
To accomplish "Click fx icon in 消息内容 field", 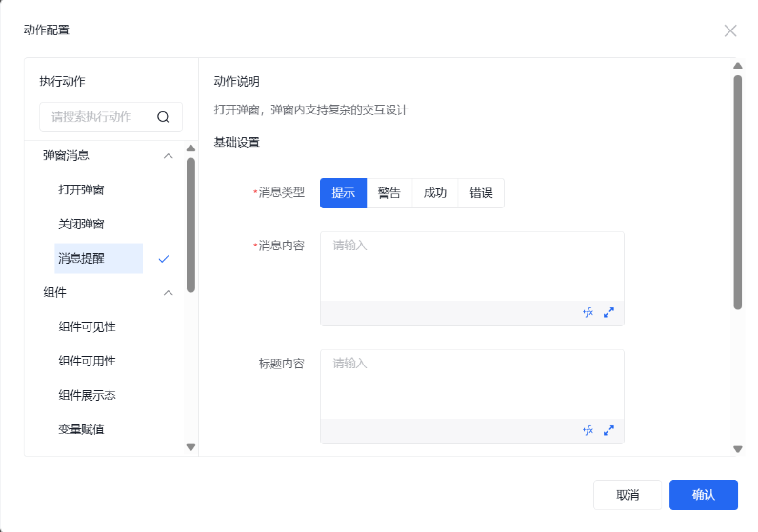I will click(x=588, y=312).
